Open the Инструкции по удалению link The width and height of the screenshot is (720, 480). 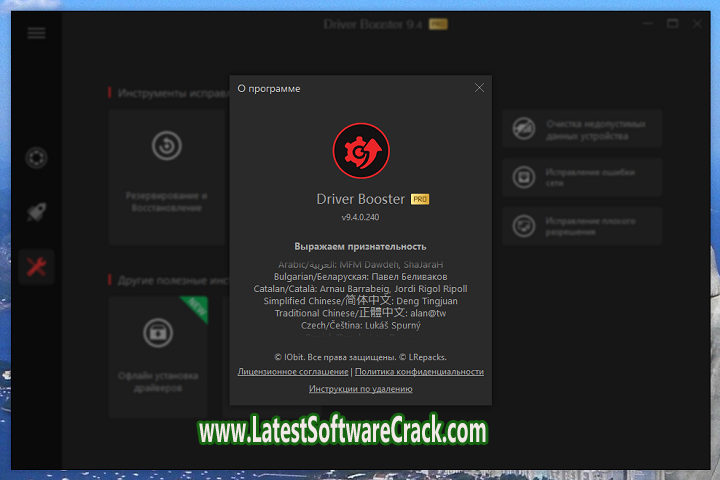pyautogui.click(x=360, y=389)
